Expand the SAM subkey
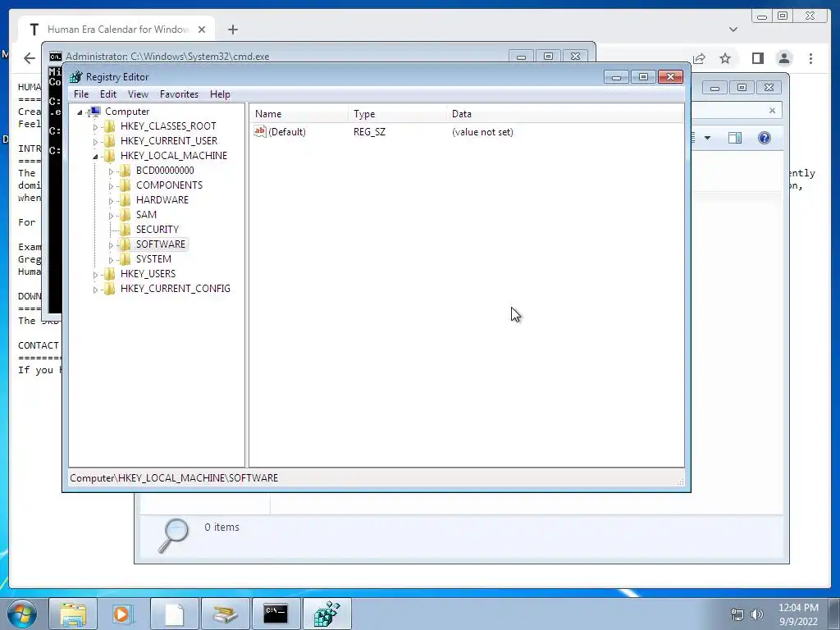The height and width of the screenshot is (630, 840). (x=111, y=216)
